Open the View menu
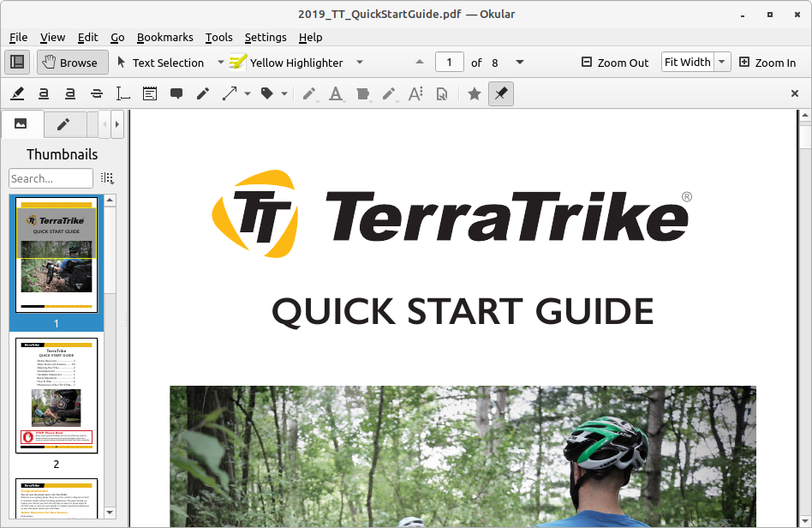 coord(53,38)
